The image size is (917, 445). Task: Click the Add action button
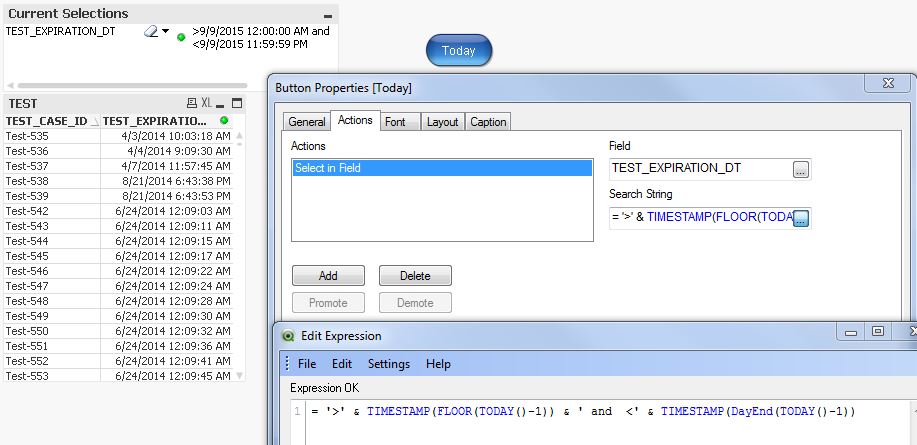click(x=328, y=275)
